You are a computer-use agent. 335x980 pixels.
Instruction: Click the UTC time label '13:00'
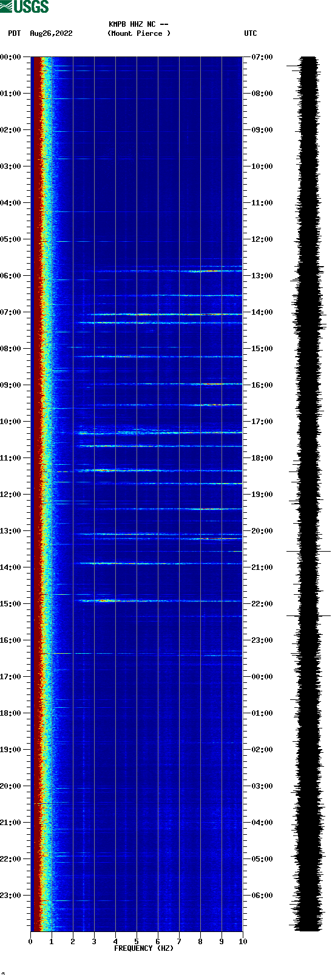[x=262, y=276]
